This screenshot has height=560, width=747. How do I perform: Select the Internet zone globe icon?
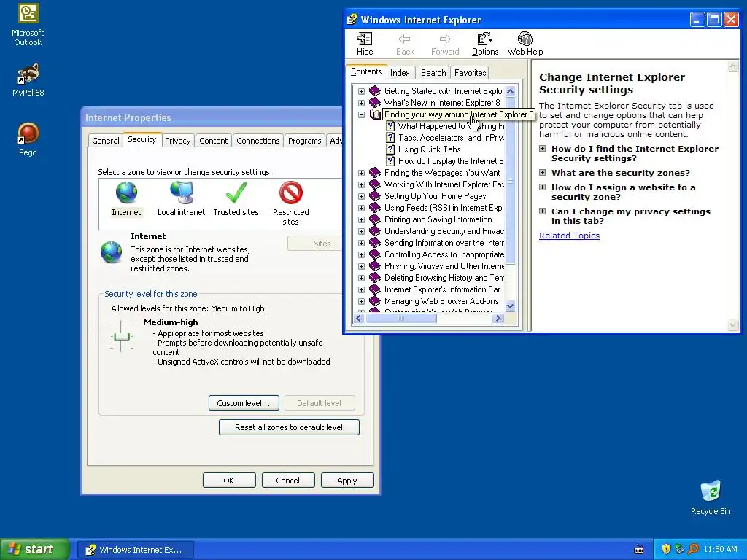coord(126,192)
